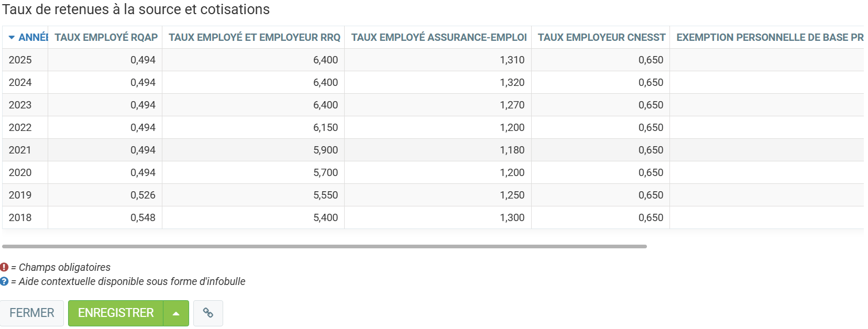Viewport: 868px width, 329px height.
Task: Click the red required-fields exclamation icon
Action: click(4, 267)
